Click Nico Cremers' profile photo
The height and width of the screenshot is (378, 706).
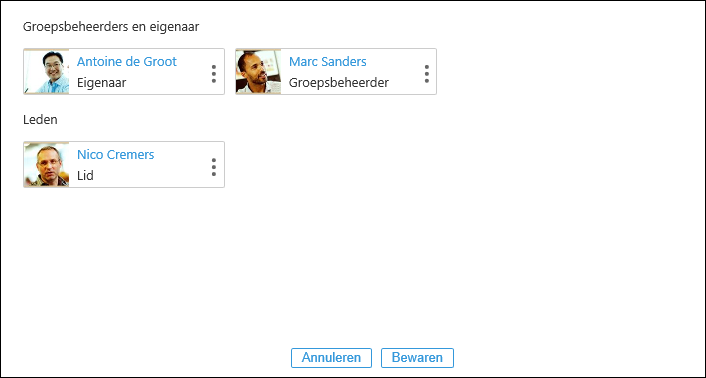point(46,165)
